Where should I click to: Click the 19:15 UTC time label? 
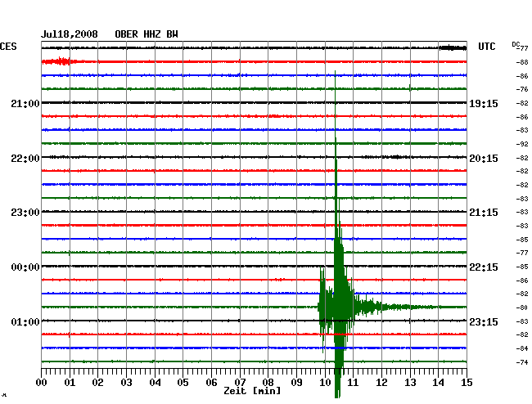(484, 104)
